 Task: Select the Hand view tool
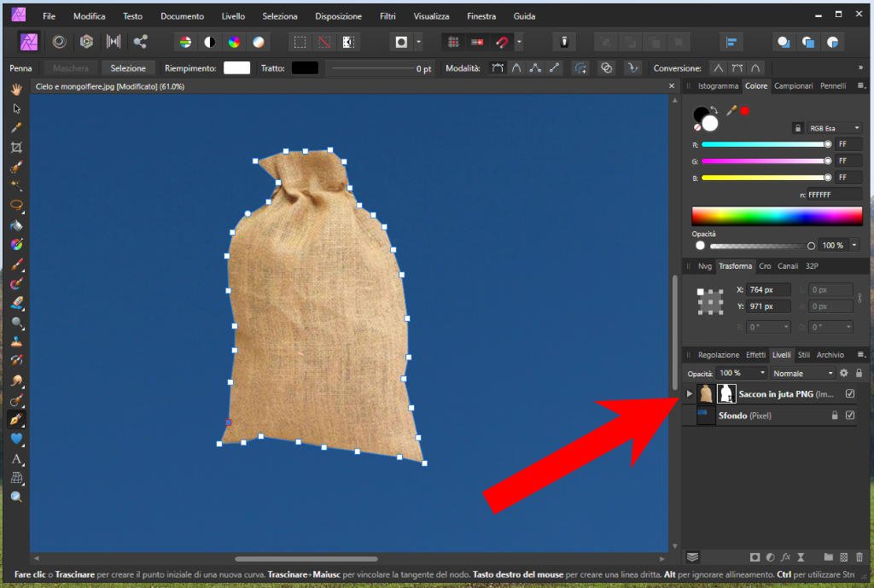(16, 89)
